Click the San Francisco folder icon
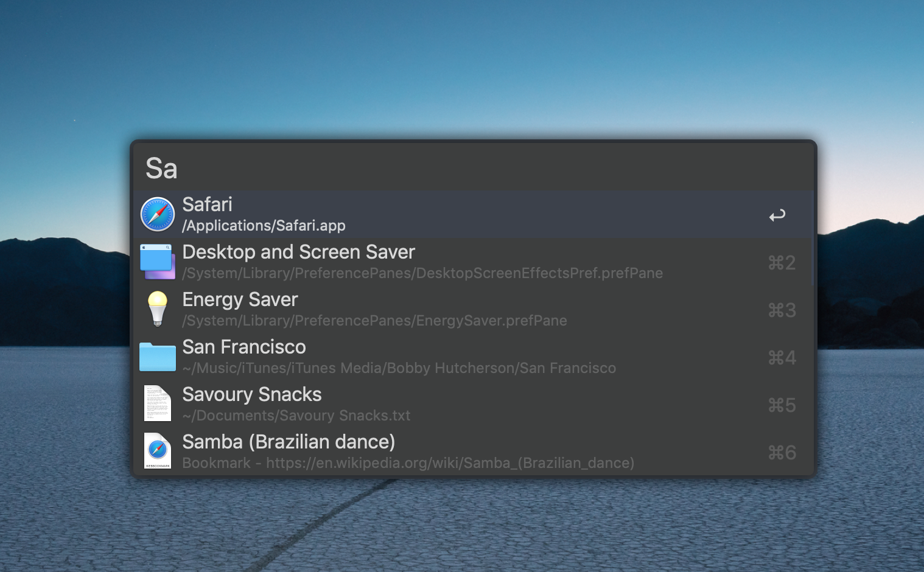Screen dimensions: 924x572 [158, 357]
